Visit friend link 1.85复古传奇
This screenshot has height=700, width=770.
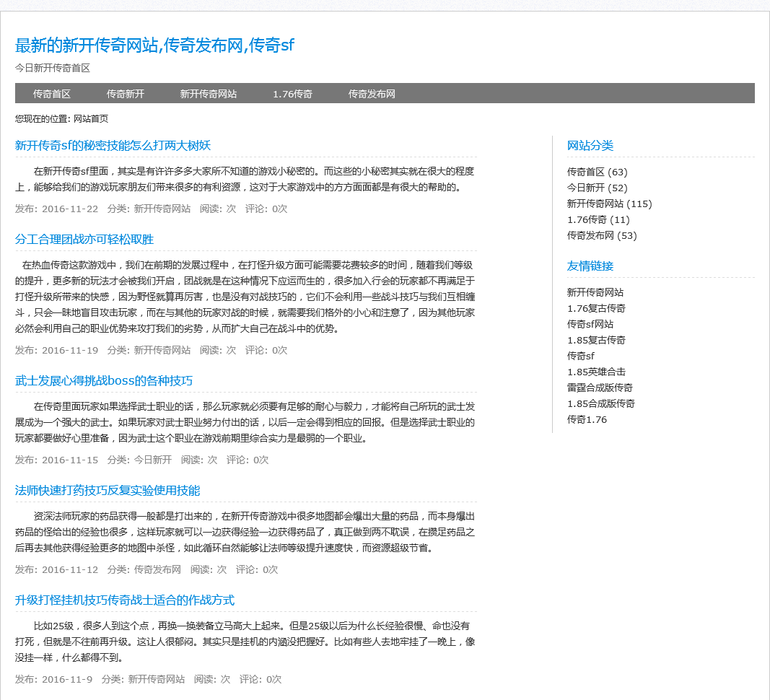(596, 340)
